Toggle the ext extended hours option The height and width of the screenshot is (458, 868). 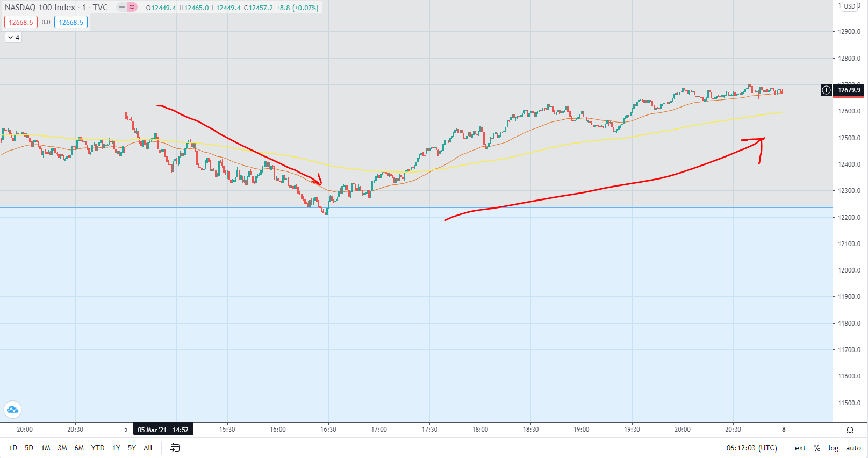(x=800, y=448)
